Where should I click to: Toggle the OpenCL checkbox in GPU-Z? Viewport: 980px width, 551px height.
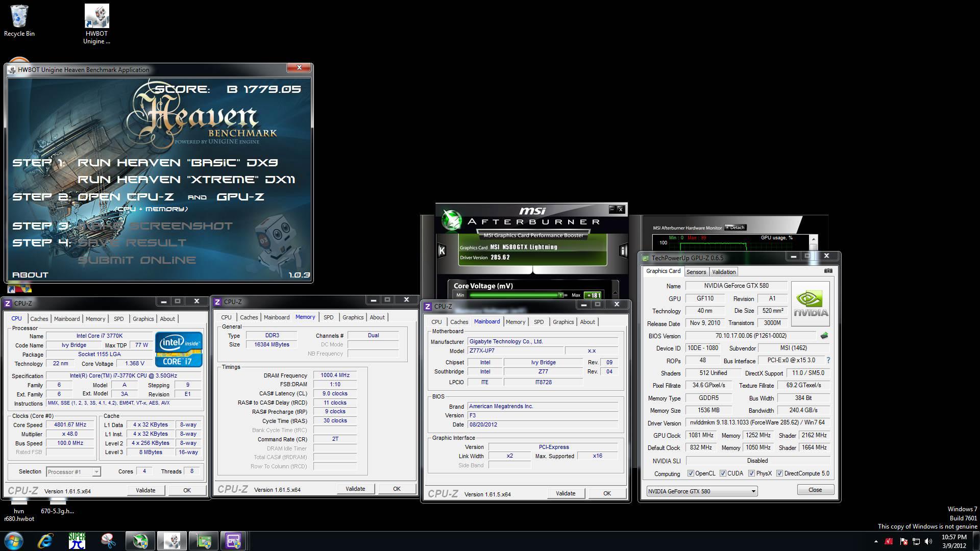(691, 473)
